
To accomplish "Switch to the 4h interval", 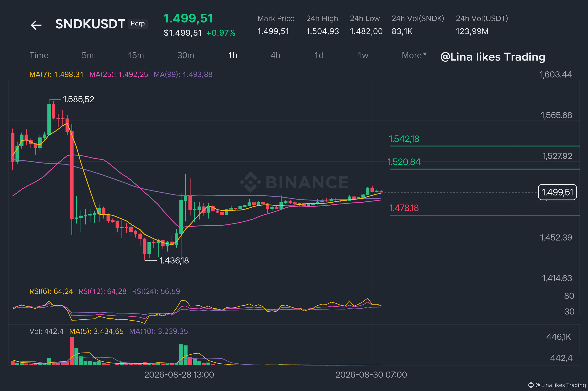I will point(276,55).
